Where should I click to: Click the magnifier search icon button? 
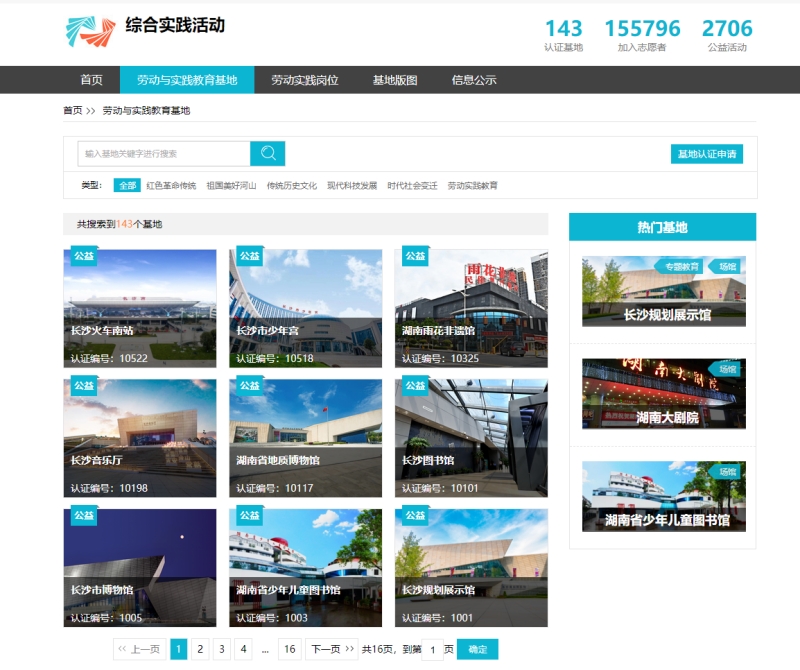(x=268, y=153)
